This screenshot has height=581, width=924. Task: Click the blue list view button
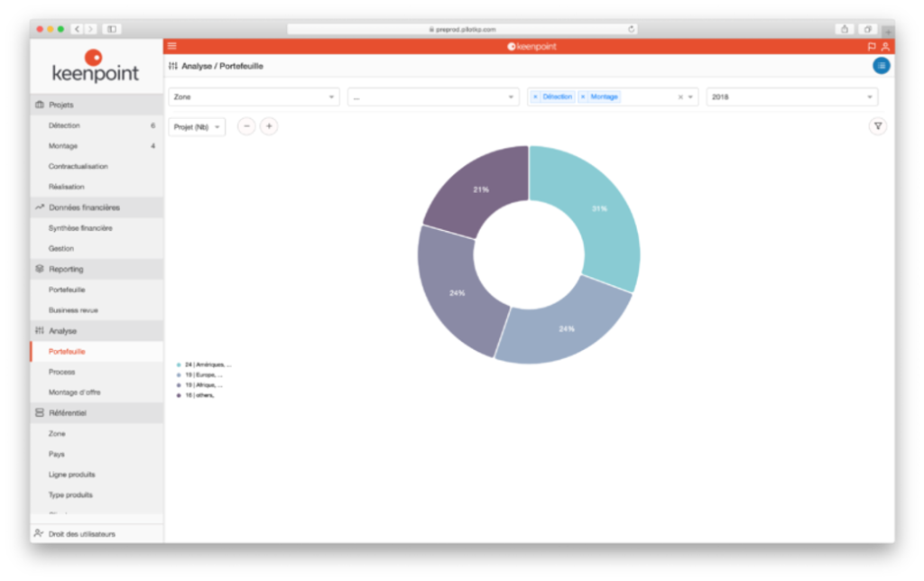click(881, 66)
